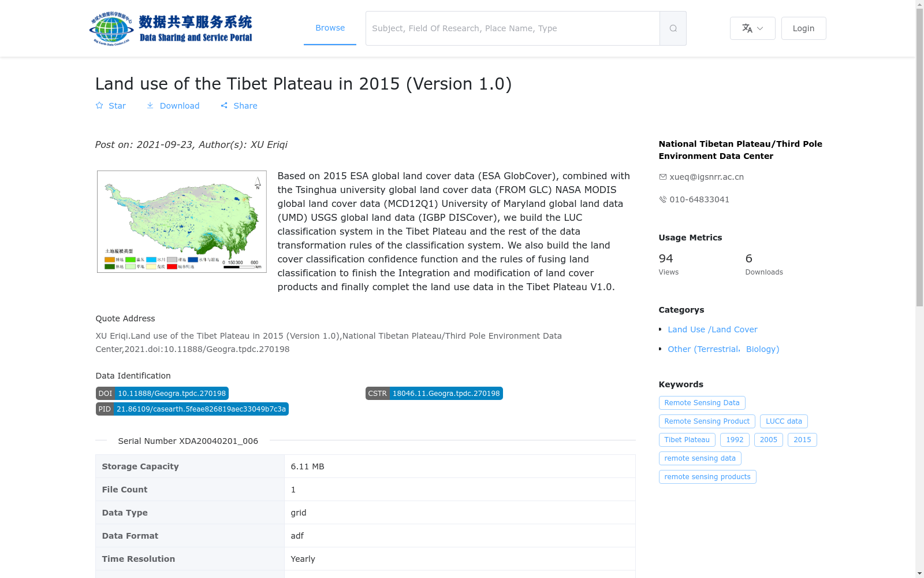Click the 6.11 MB storage capacity value
The width and height of the screenshot is (924, 578).
tap(307, 466)
